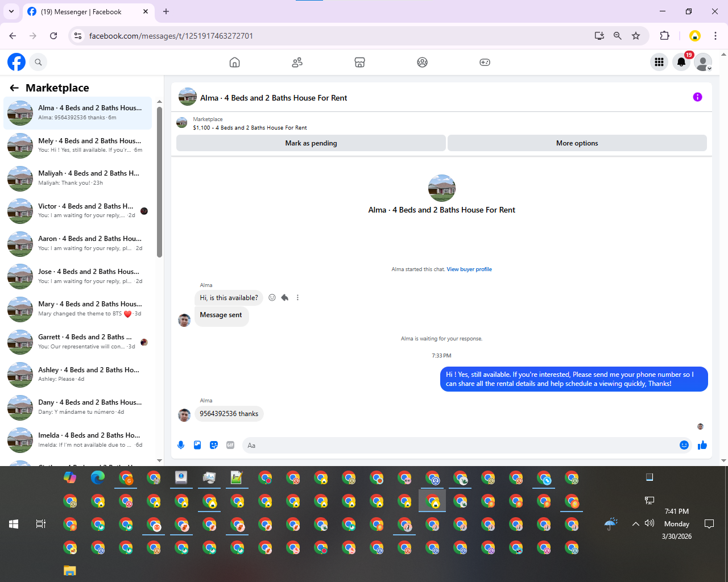Click the listing thumbnail above chat title
Viewport: 728px width, 582px height.
[x=441, y=188]
